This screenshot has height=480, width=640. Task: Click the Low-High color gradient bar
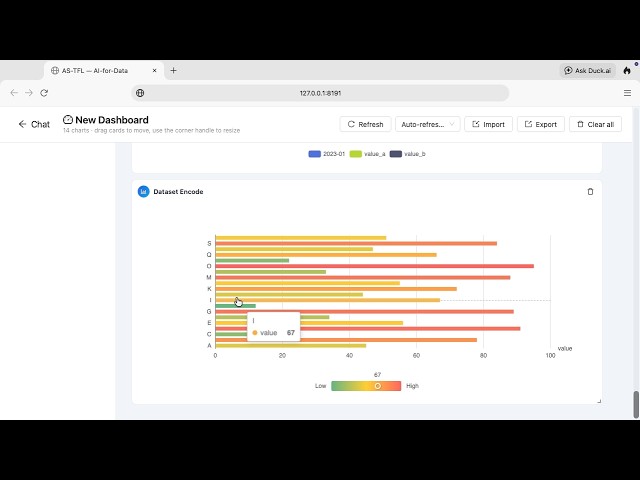click(366, 386)
